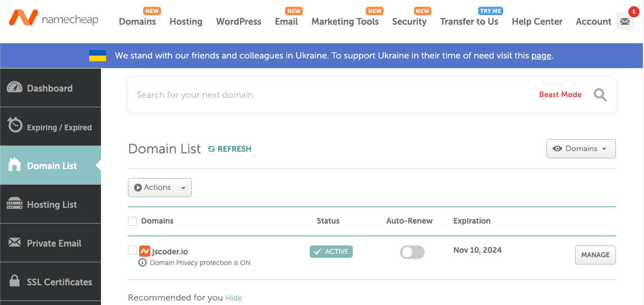The width and height of the screenshot is (644, 305).
Task: Check the select-all Domains checkbox
Action: tap(132, 221)
